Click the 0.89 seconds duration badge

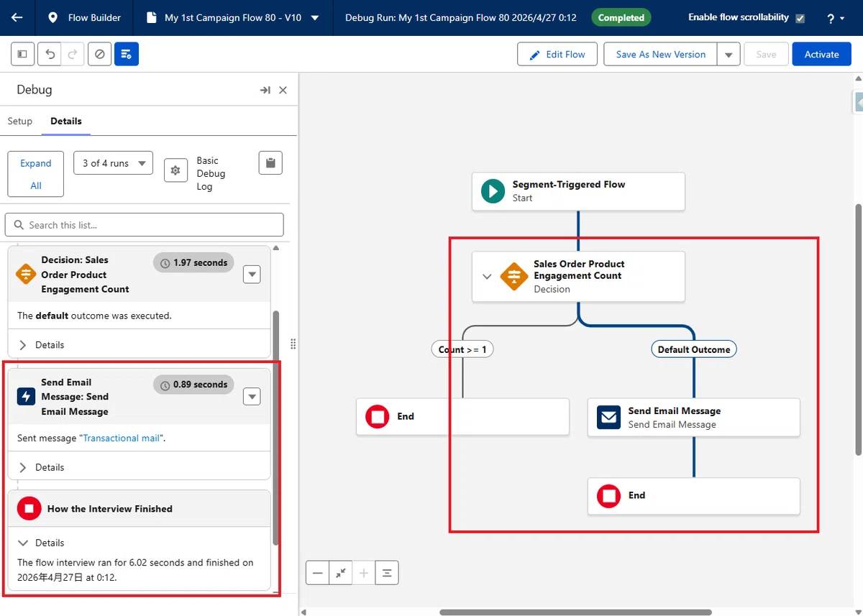coord(194,385)
